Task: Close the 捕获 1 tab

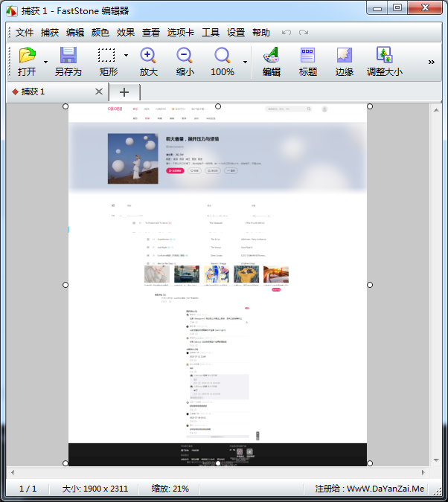Action: click(x=99, y=91)
